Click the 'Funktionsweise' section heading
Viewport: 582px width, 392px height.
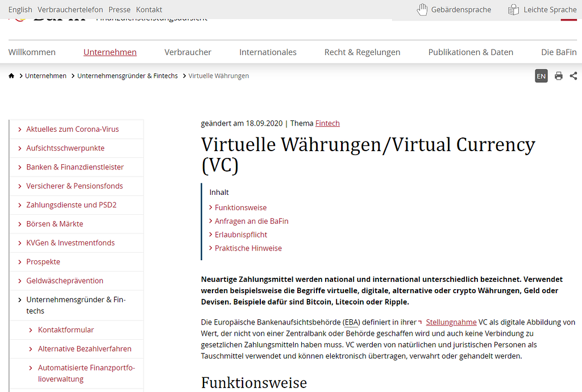click(x=254, y=383)
